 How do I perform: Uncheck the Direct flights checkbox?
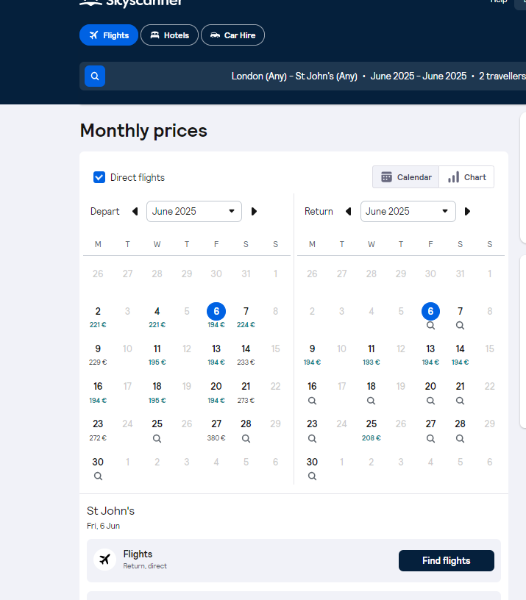[x=99, y=177]
